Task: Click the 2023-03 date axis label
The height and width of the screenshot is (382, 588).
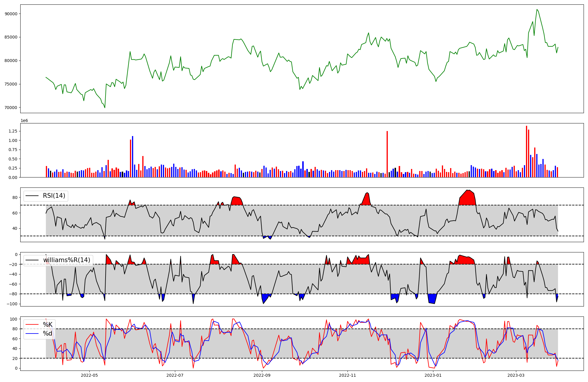Action: coord(516,375)
